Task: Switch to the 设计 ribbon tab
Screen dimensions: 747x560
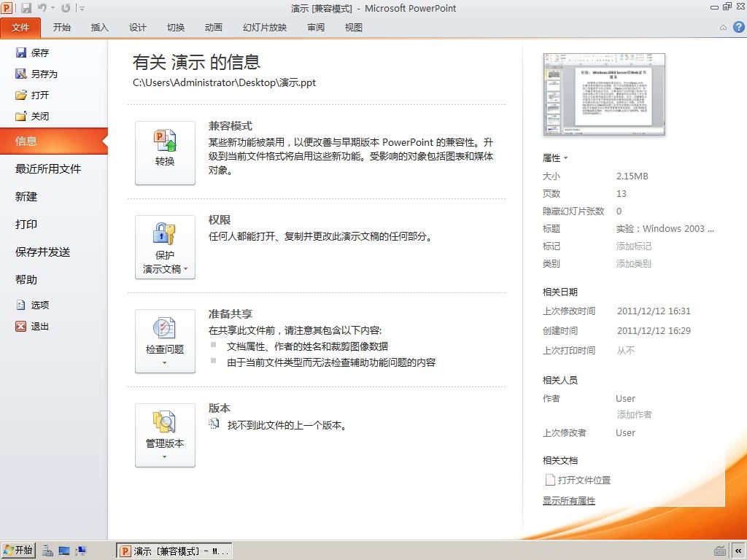Action: coord(138,28)
